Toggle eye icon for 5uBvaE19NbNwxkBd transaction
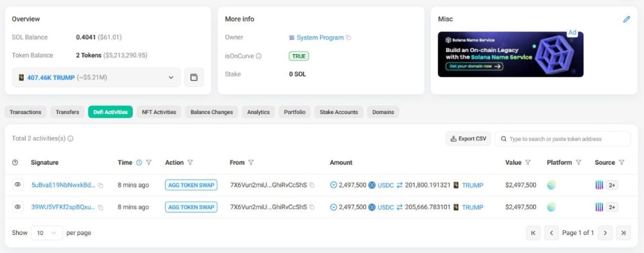 tap(17, 185)
